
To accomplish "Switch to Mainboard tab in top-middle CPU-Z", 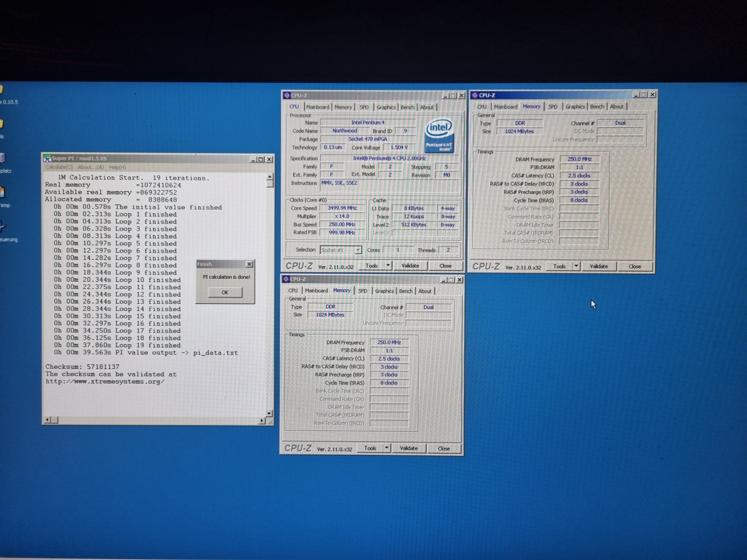I will 317,107.
